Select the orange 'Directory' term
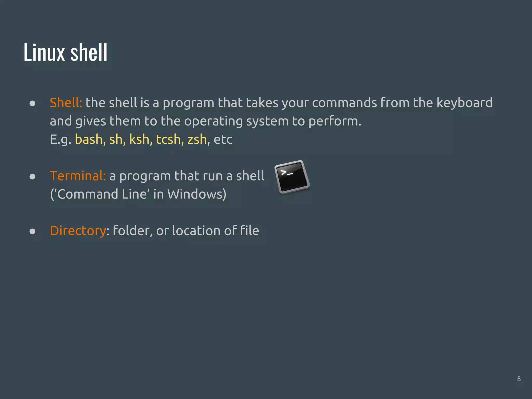Screen dimensions: 532x399 [78, 231]
